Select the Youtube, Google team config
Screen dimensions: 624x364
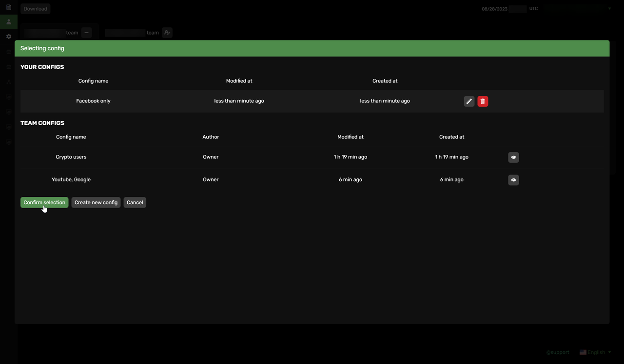tap(71, 179)
